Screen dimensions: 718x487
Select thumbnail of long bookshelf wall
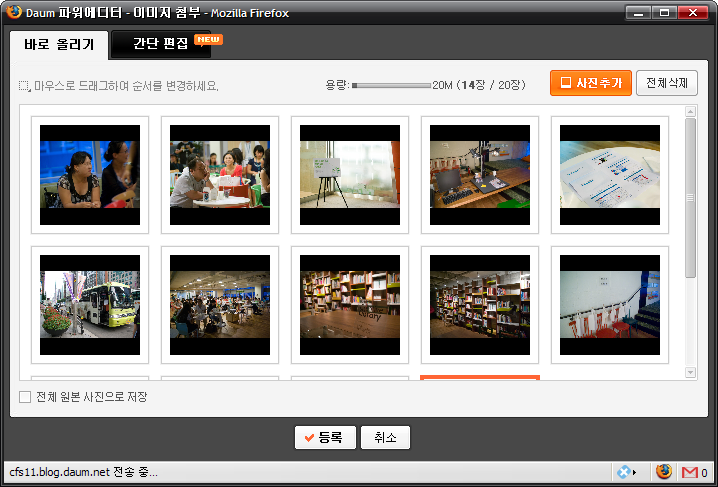(480, 305)
